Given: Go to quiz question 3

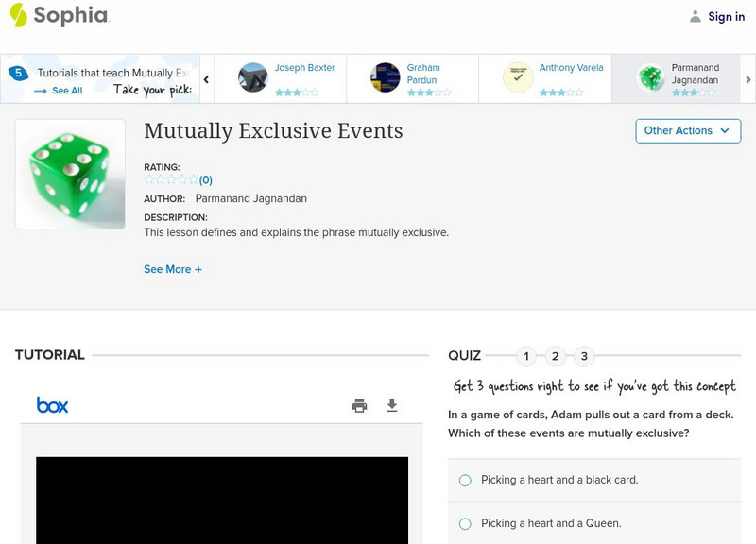Looking at the screenshot, I should [x=585, y=356].
